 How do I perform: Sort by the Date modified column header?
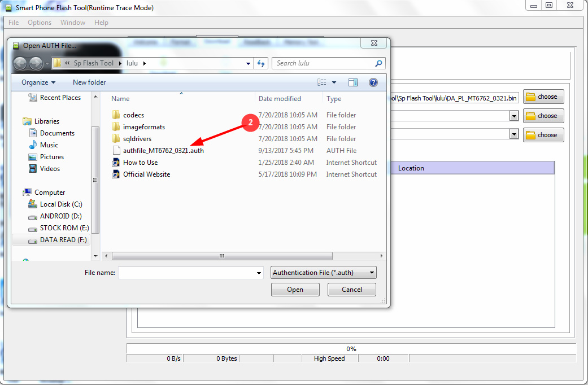pos(280,99)
